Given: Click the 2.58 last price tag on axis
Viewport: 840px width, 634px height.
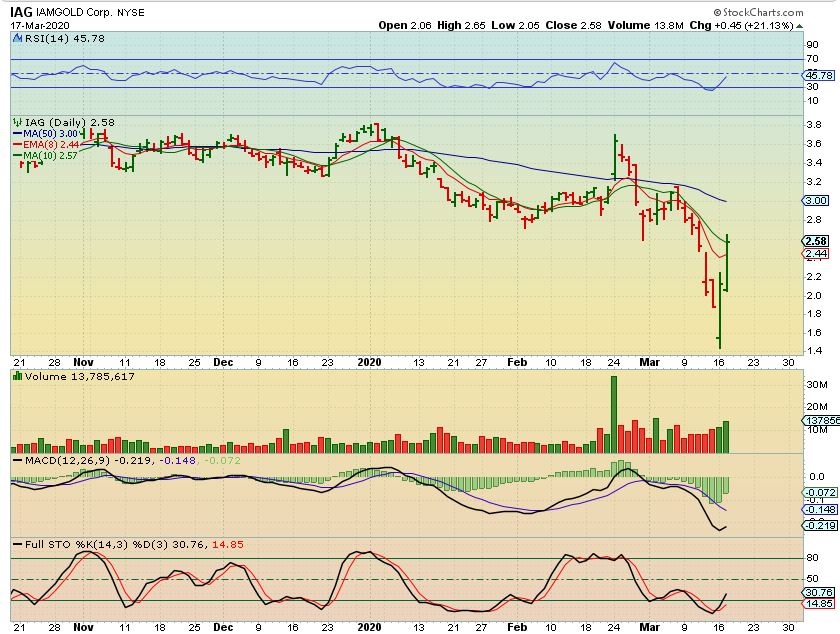Looking at the screenshot, I should 816,241.
